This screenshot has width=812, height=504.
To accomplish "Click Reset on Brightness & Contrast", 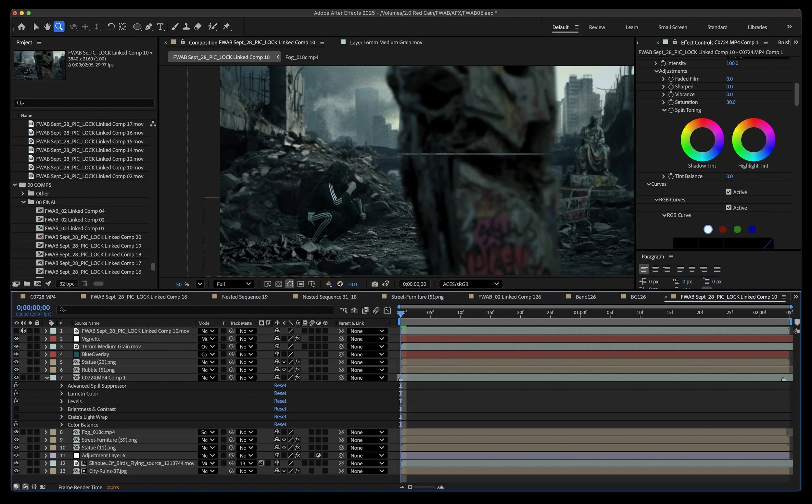I will click(x=280, y=409).
